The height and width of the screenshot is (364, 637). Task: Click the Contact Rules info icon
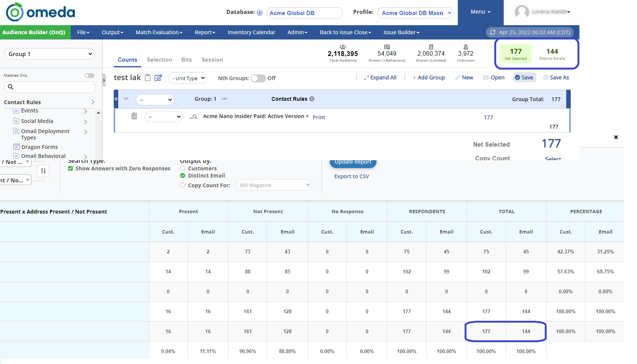coord(312,99)
